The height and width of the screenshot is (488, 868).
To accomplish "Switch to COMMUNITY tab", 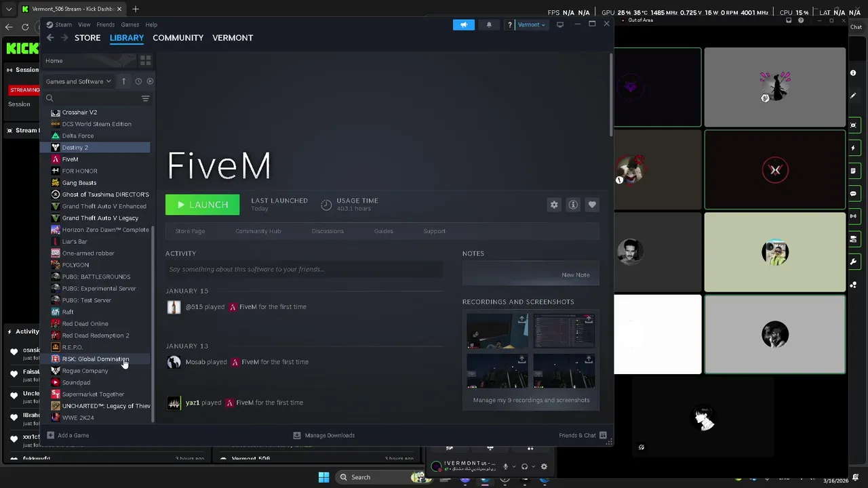I will tap(178, 38).
